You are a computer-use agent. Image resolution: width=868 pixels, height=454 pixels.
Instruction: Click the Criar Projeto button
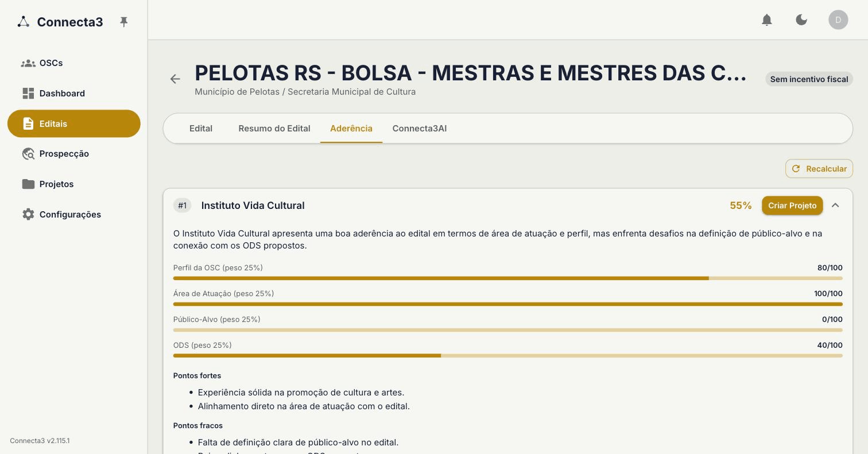792,205
